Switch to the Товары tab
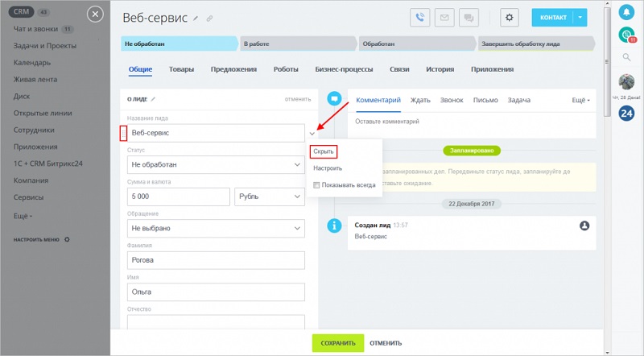 (x=181, y=69)
